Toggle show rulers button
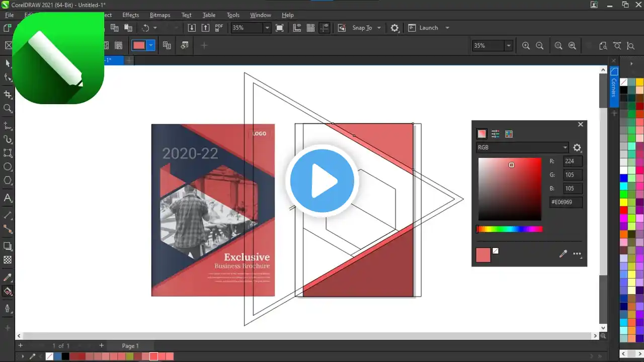The width and height of the screenshot is (644, 362). (297, 28)
